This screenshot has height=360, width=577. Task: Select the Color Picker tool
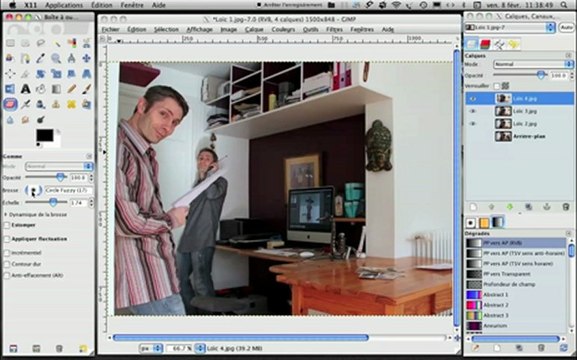point(40,58)
